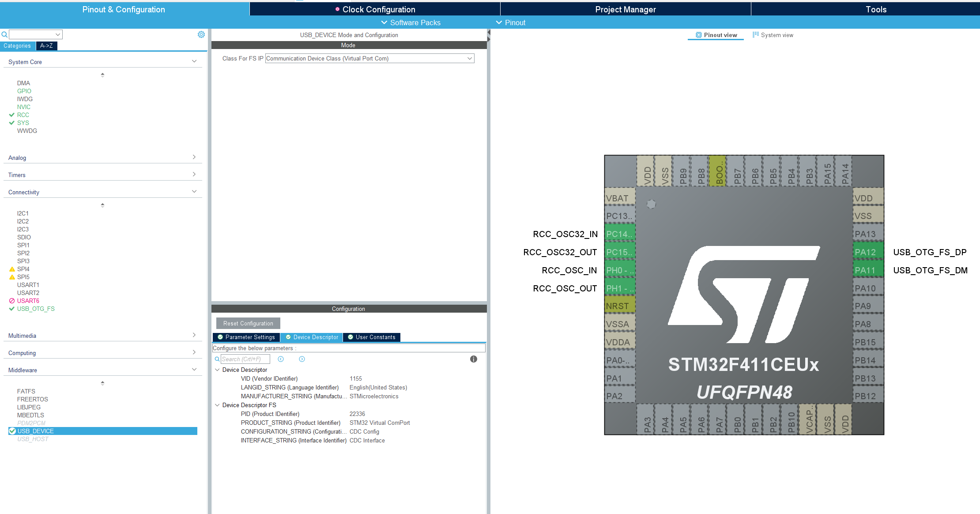The image size is (980, 514).
Task: Open the peripheral search combo box
Action: [x=36, y=34]
